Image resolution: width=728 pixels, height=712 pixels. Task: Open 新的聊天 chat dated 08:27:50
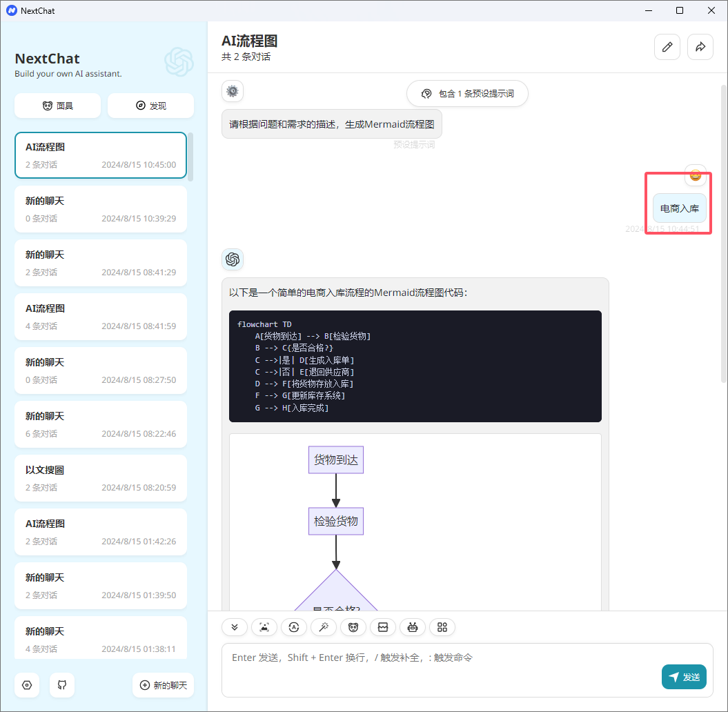tap(101, 371)
